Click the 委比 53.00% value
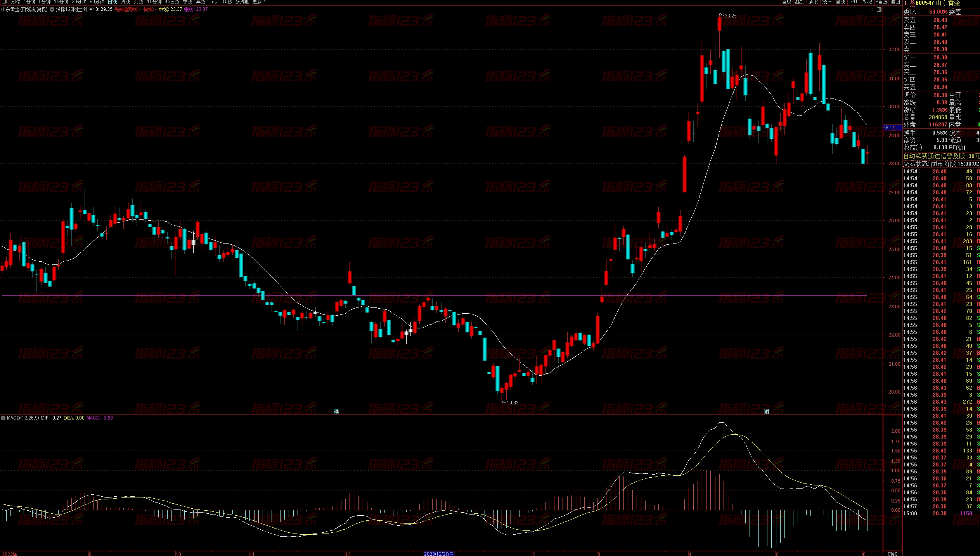 (x=938, y=12)
